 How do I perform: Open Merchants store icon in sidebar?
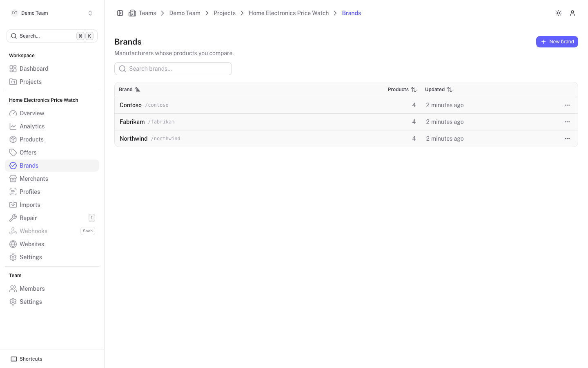[13, 179]
